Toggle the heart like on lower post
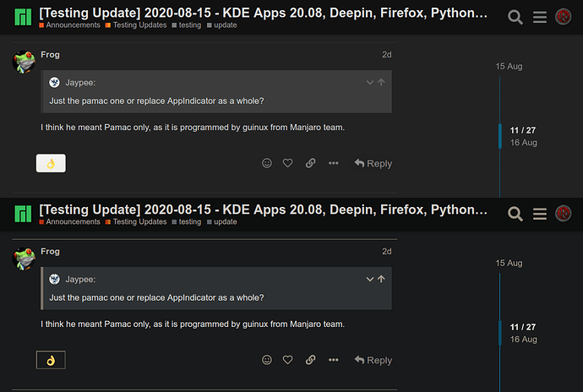The height and width of the screenshot is (392, 583). pos(287,360)
